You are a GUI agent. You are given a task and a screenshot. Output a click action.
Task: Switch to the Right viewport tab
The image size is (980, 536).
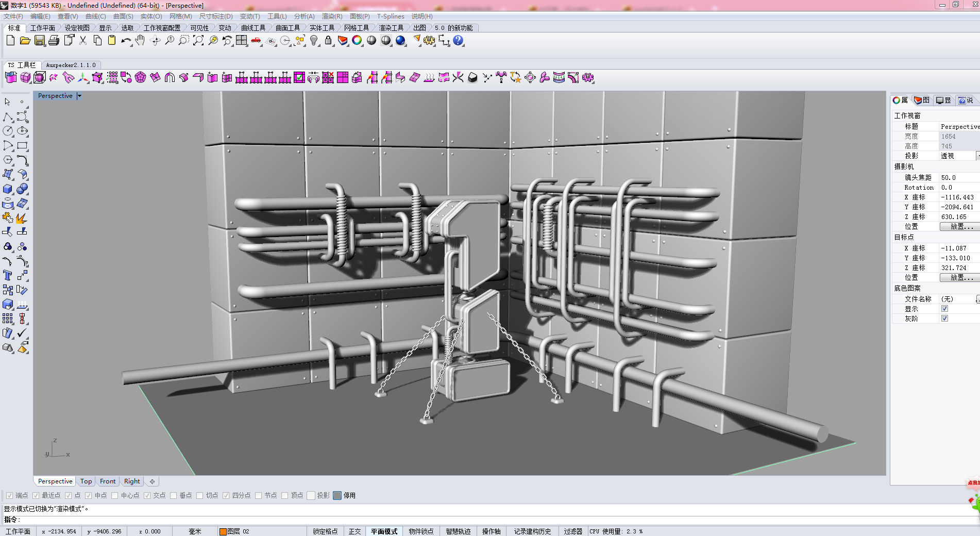point(132,481)
